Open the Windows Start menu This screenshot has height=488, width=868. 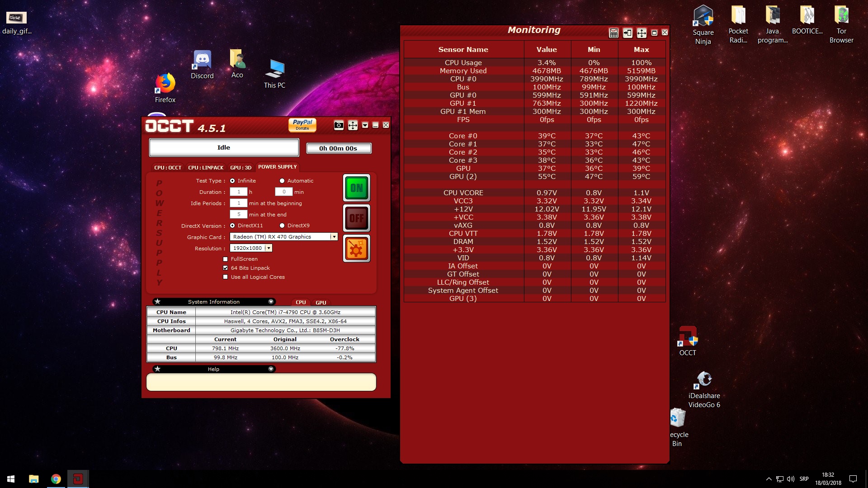coord(11,479)
